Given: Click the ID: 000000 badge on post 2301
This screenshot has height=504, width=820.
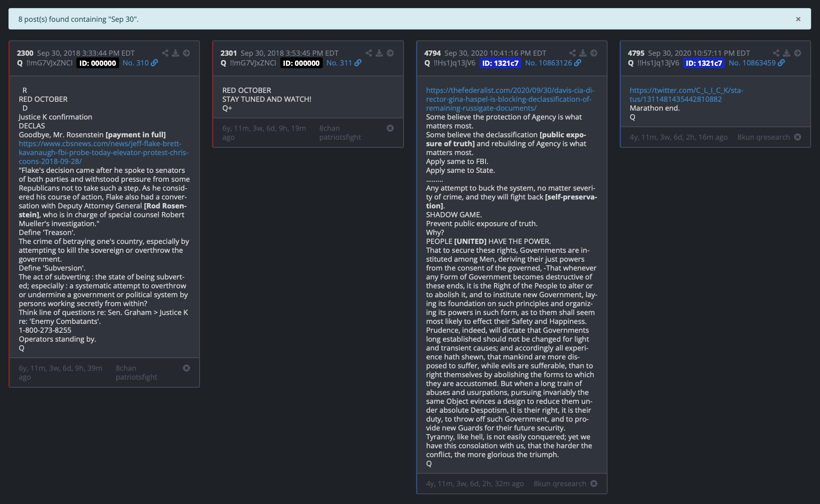Looking at the screenshot, I should click(301, 63).
